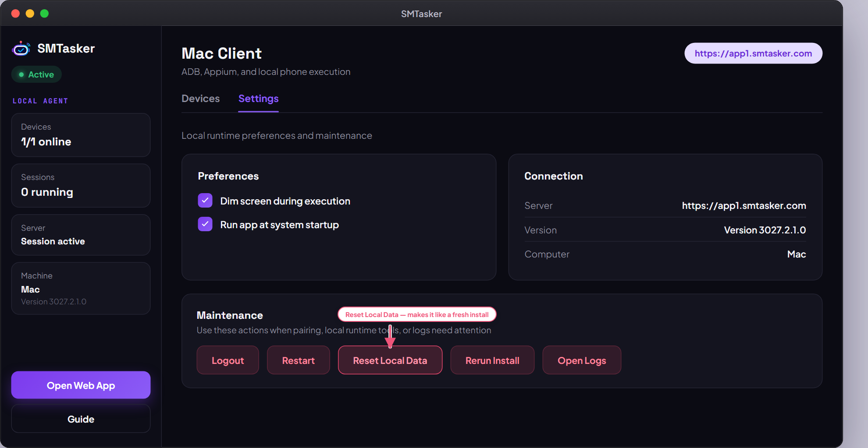Image resolution: width=868 pixels, height=448 pixels.
Task: Click the Computer Mac value in Connection
Action: [797, 254]
